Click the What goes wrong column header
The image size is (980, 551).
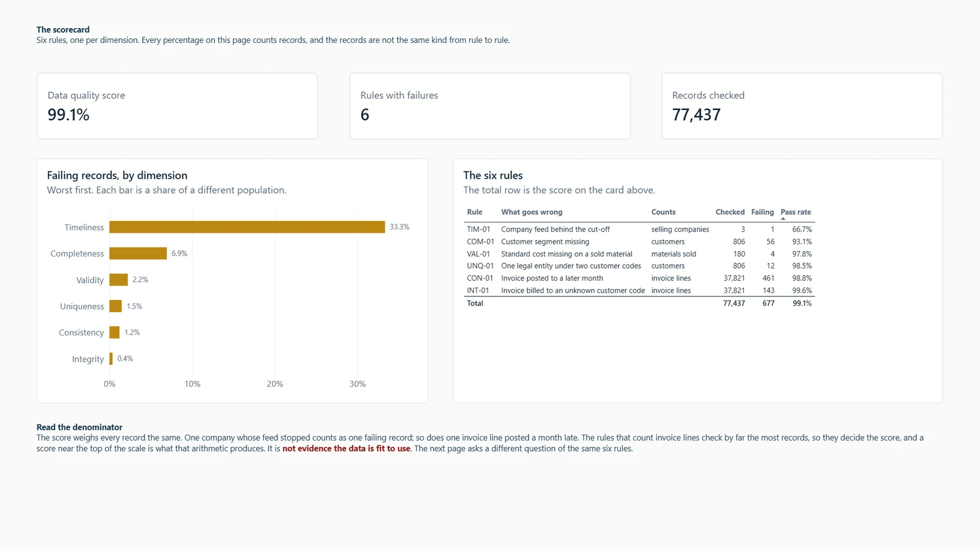tap(532, 212)
